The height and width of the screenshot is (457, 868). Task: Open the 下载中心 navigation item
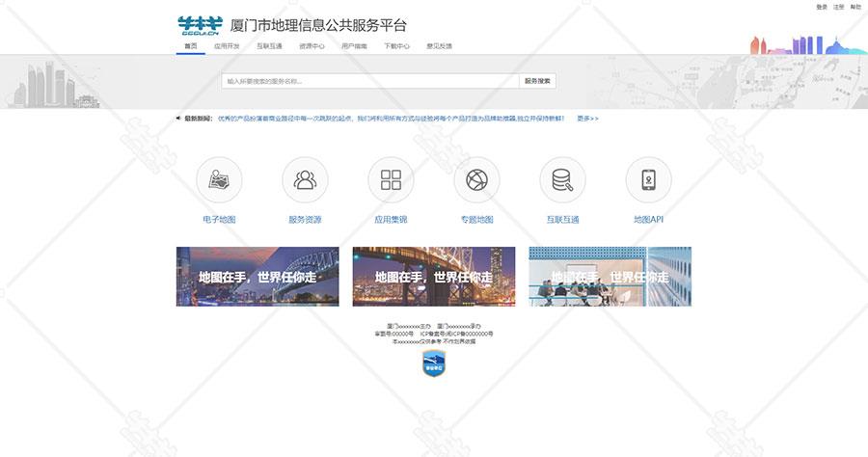[396, 46]
